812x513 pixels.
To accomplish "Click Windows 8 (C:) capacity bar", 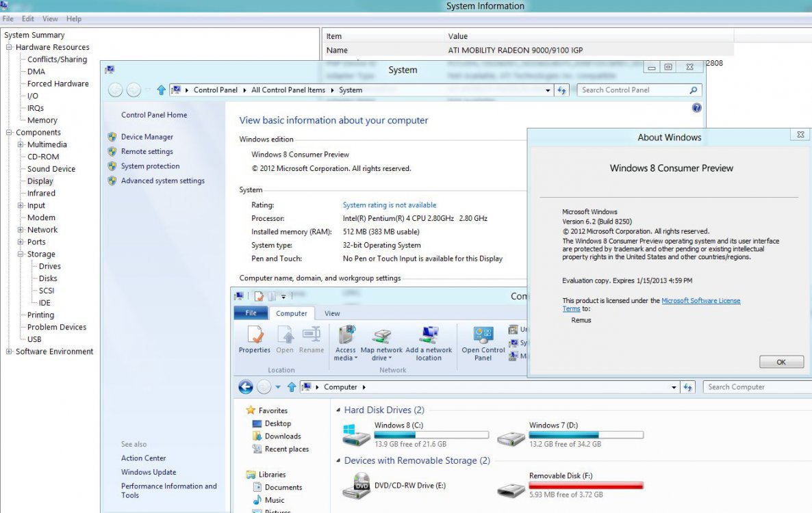I will coord(431,435).
